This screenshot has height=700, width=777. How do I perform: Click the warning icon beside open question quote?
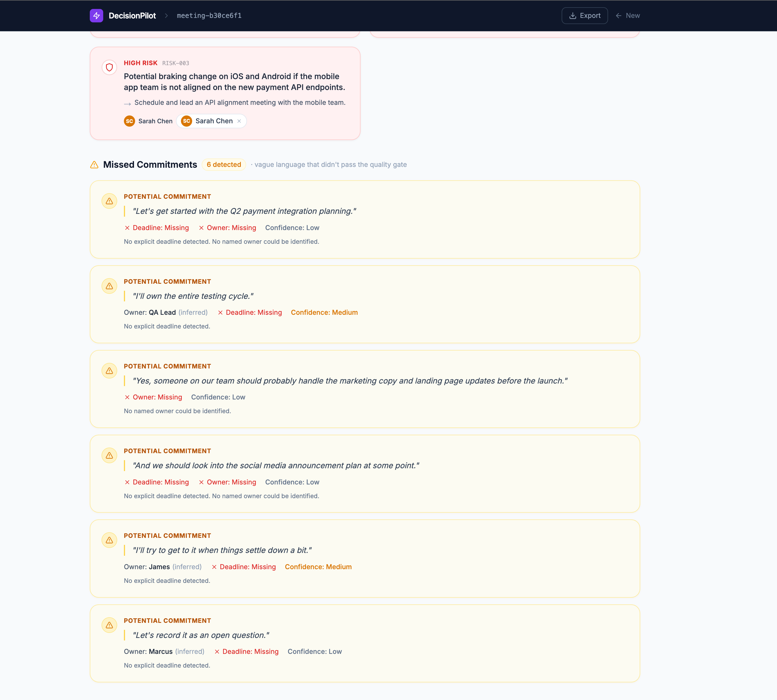click(109, 625)
